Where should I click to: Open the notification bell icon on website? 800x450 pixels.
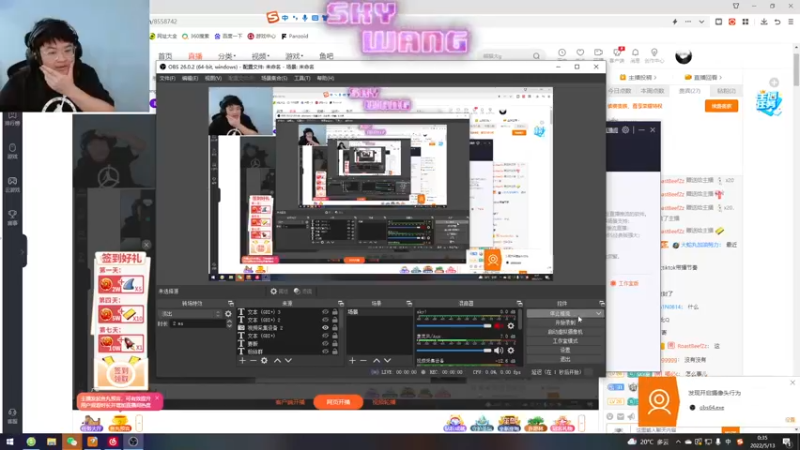click(x=635, y=53)
